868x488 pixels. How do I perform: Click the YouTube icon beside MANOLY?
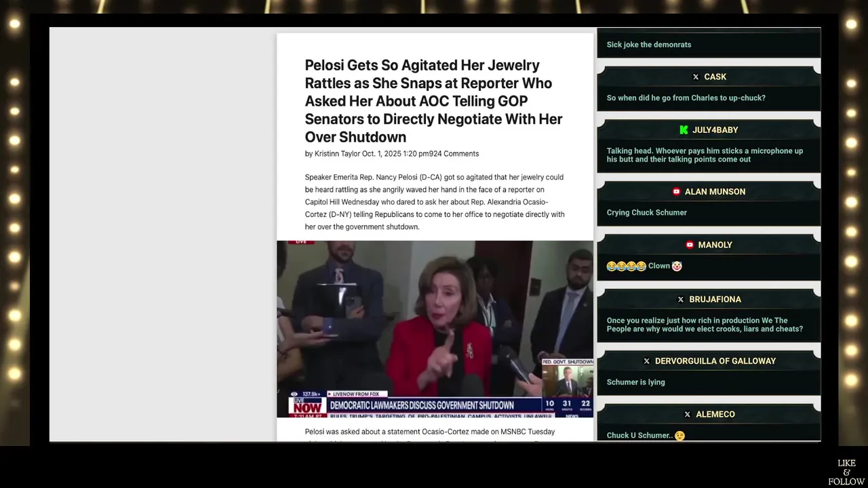pos(690,245)
